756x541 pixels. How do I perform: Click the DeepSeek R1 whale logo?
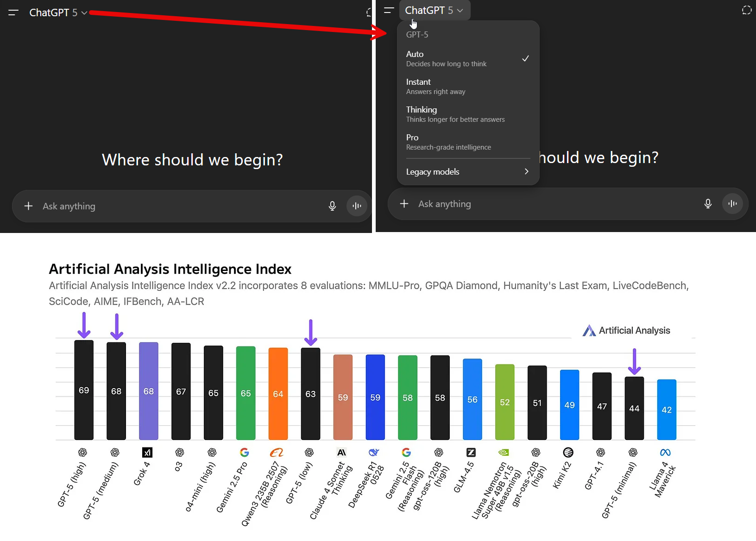374,453
